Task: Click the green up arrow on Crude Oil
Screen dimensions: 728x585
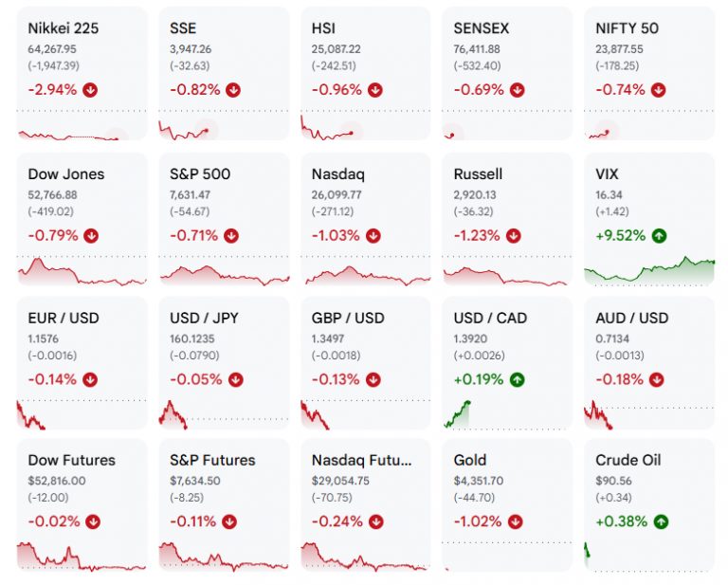Action: tap(661, 521)
